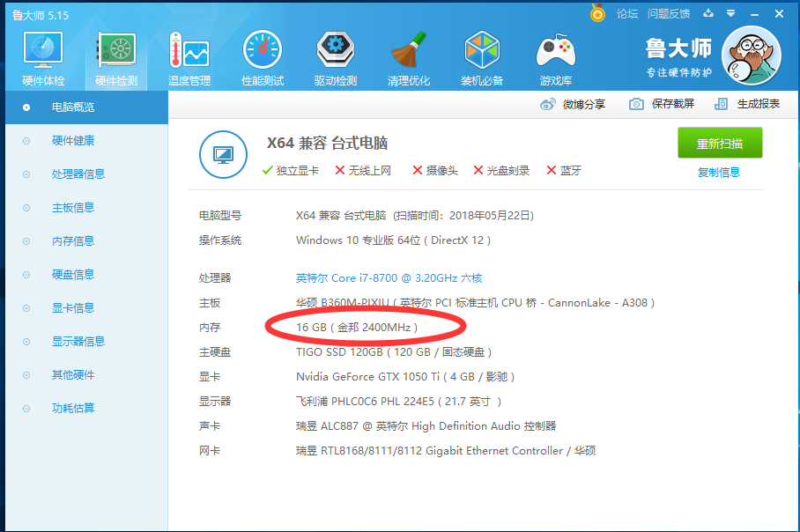Open 驱动检测 driver detection
The image size is (800, 532).
pyautogui.click(x=335, y=59)
